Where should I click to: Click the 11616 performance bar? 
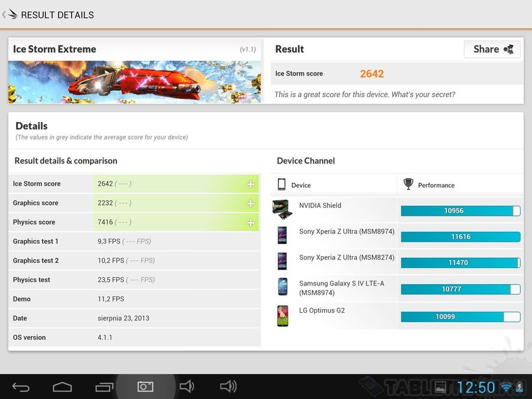(460, 236)
